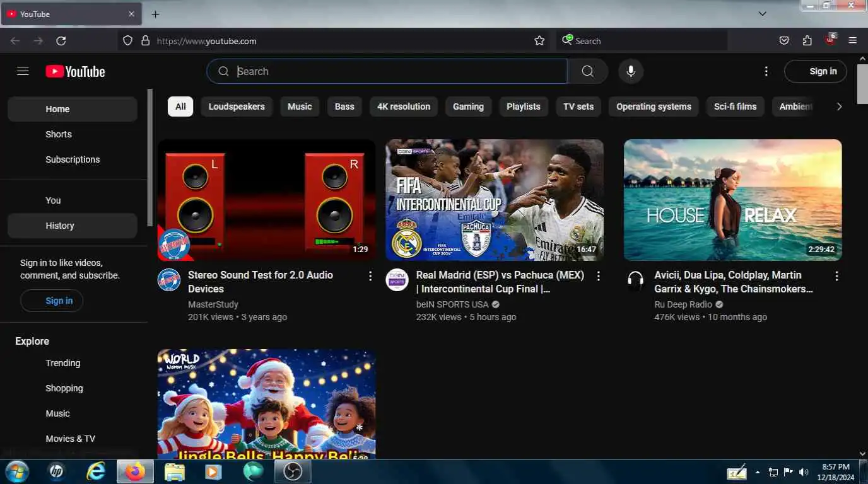Viewport: 868px width, 484px height.
Task: Open the Stereo Sound Test video title
Action: (261, 282)
